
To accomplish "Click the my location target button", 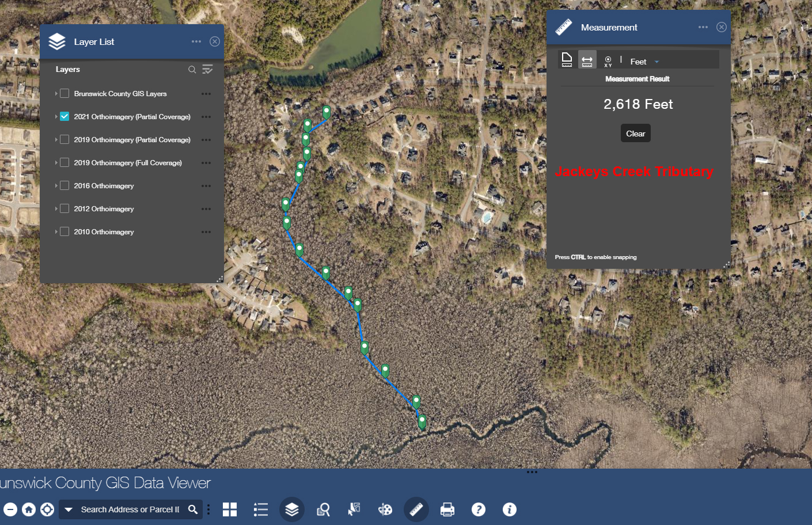I will [x=47, y=509].
